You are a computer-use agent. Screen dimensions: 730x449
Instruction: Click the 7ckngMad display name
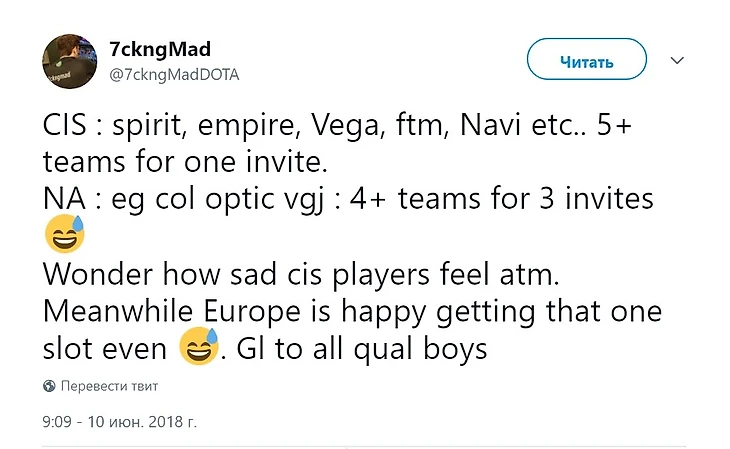point(159,49)
